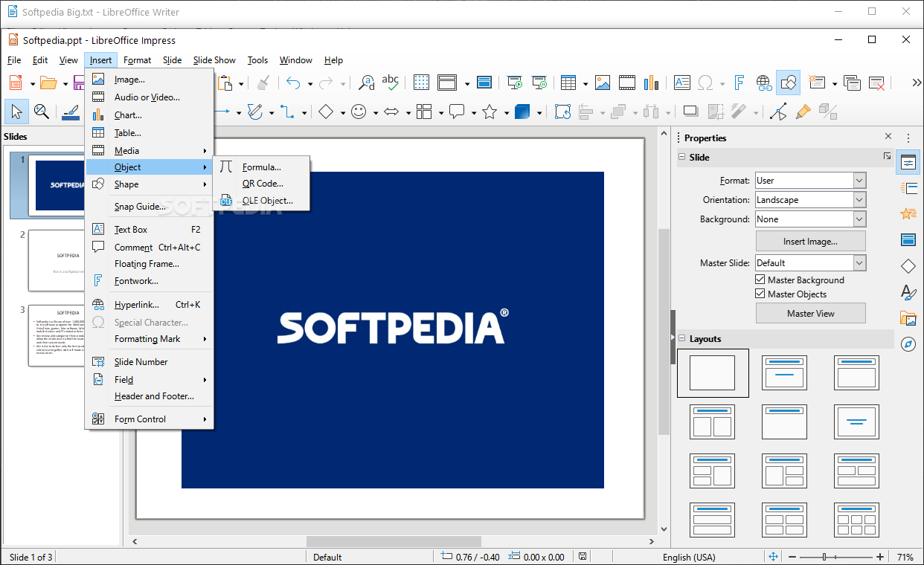Open the Navigator compass sidebar icon
This screenshot has height=565, width=924.
908,344
